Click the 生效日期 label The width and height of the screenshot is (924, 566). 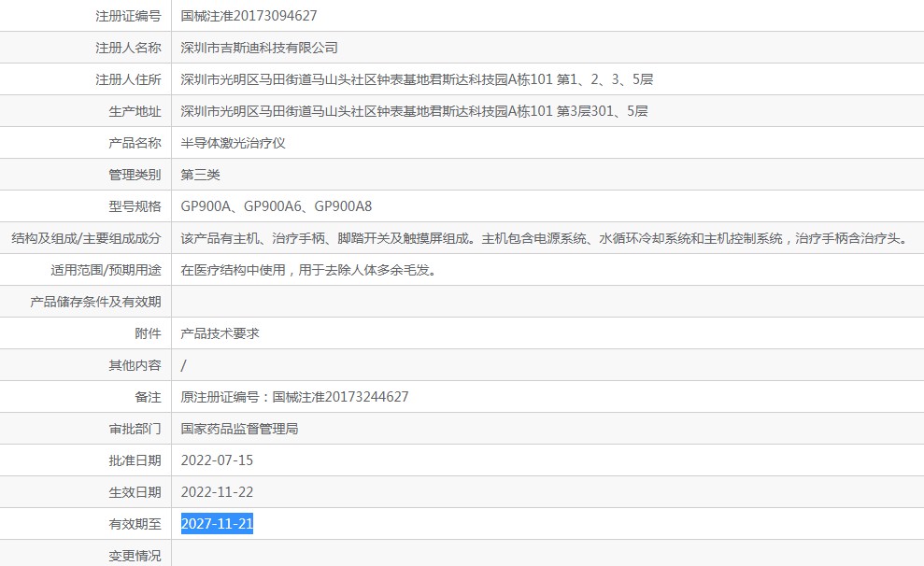pos(135,493)
